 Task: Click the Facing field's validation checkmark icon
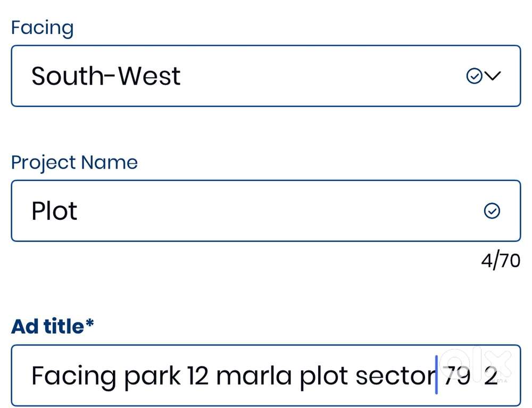(473, 76)
